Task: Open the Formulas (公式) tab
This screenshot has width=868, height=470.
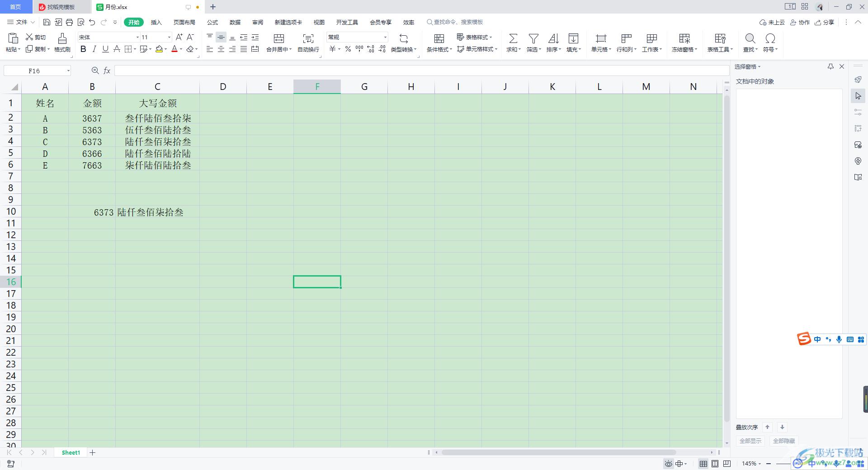Action: [x=212, y=22]
